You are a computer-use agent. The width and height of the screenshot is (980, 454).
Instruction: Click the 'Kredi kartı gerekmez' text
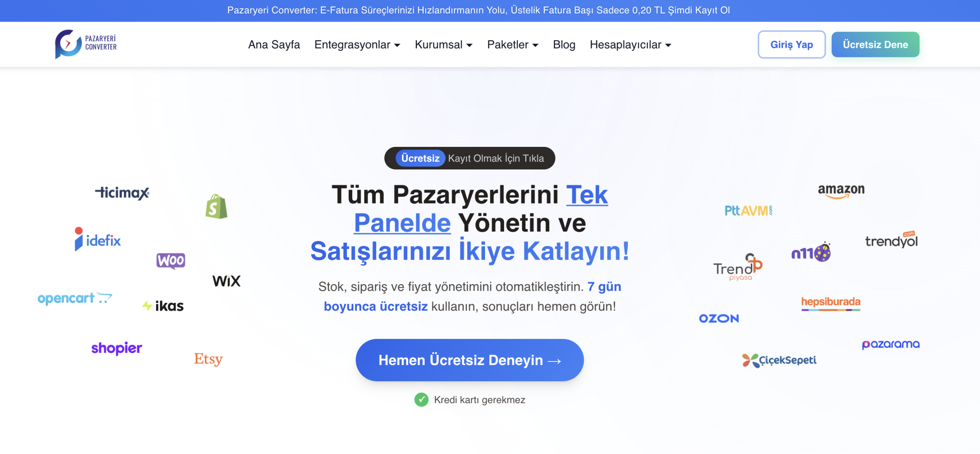[x=479, y=400]
